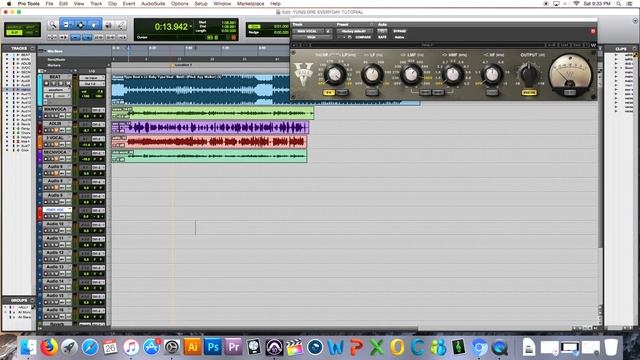Select the purple ADLIB audio clip
640x360 pixels.
click(x=210, y=128)
